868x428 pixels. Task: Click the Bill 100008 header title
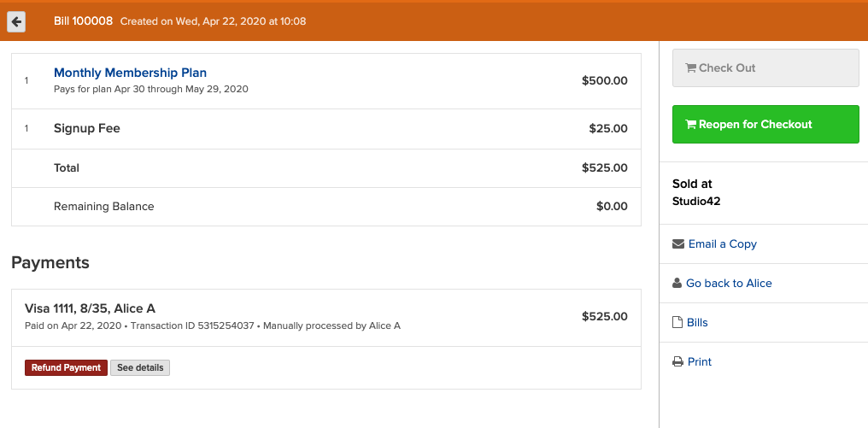[x=83, y=21]
